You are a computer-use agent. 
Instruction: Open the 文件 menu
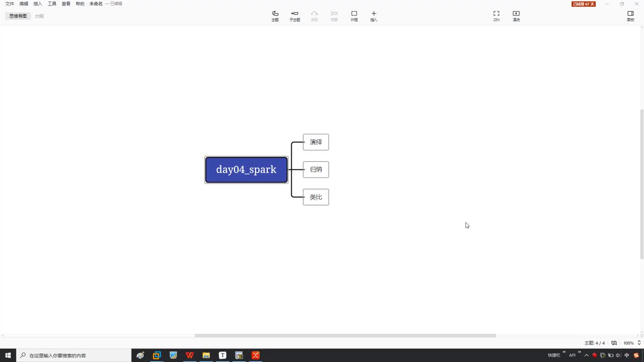coord(10,4)
